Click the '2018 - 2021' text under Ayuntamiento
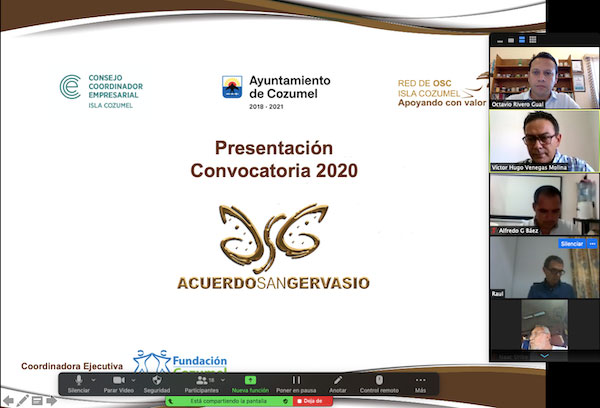Image resolution: width=600 pixels, height=408 pixels. [x=266, y=106]
